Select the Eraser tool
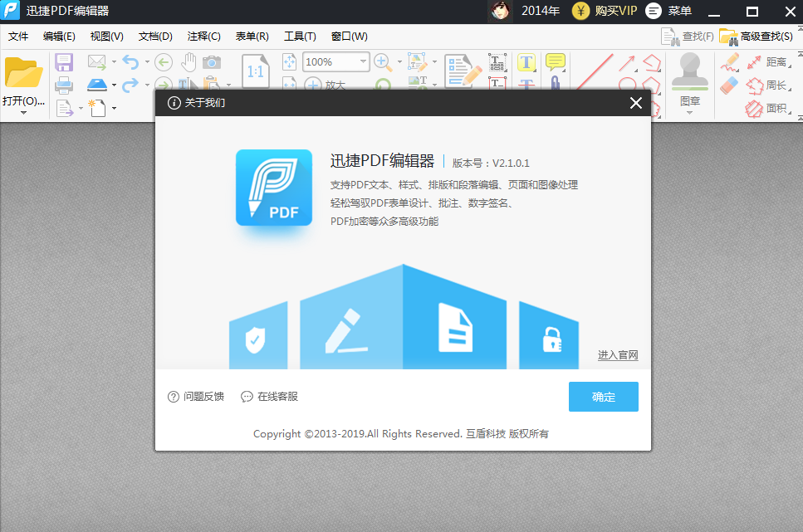The width and height of the screenshot is (803, 532). pyautogui.click(x=730, y=85)
